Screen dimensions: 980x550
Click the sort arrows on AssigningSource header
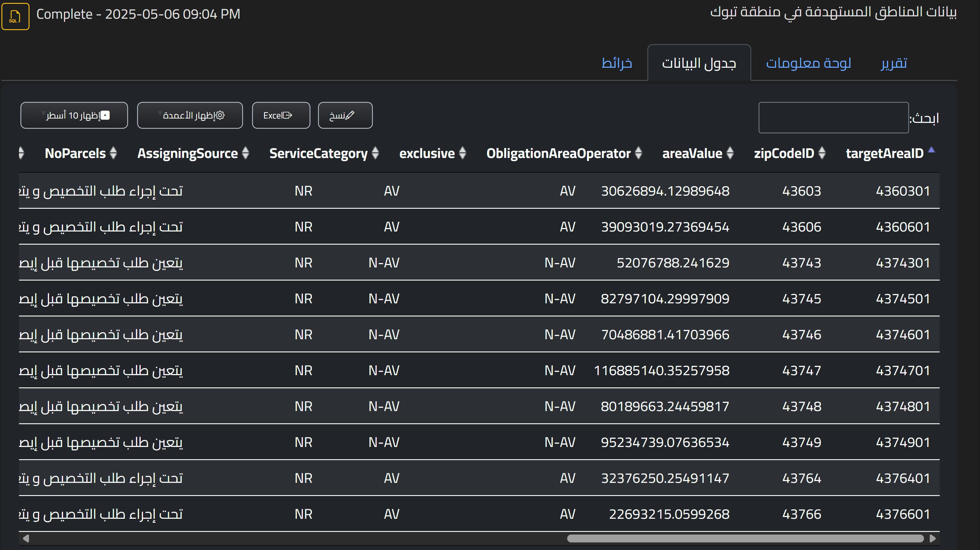point(245,153)
